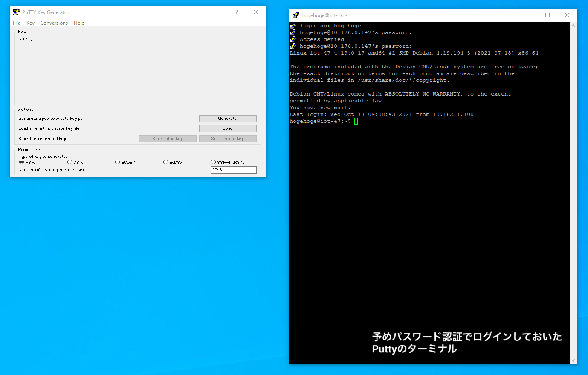Click the terminal scrollbar up arrow
This screenshot has width=588, height=375.
pos(573,26)
